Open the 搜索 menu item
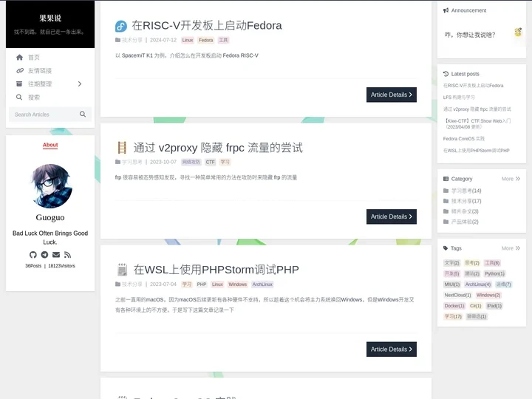This screenshot has width=532, height=399. point(34,98)
